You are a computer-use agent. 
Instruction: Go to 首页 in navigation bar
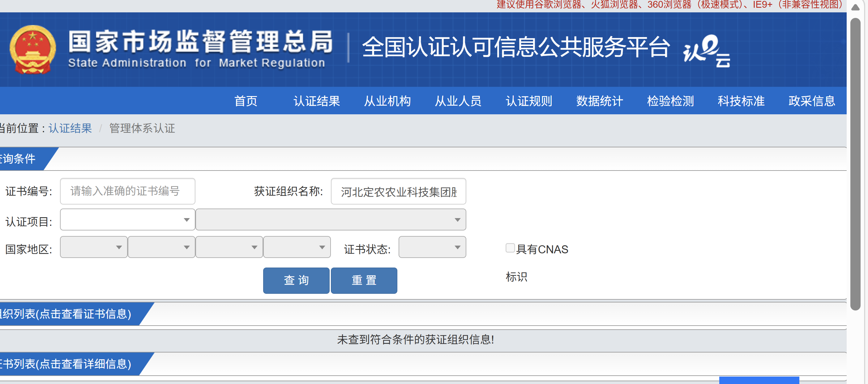pos(246,101)
